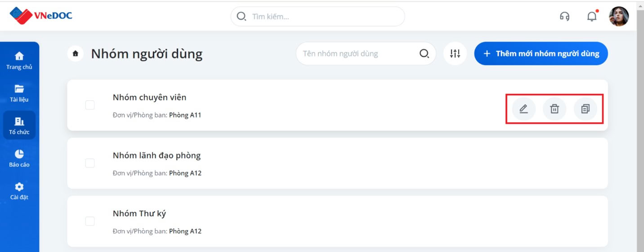The width and height of the screenshot is (644, 252).
Task: Delete Nhóm chuyên viên using the trash icon
Action: [x=555, y=109]
